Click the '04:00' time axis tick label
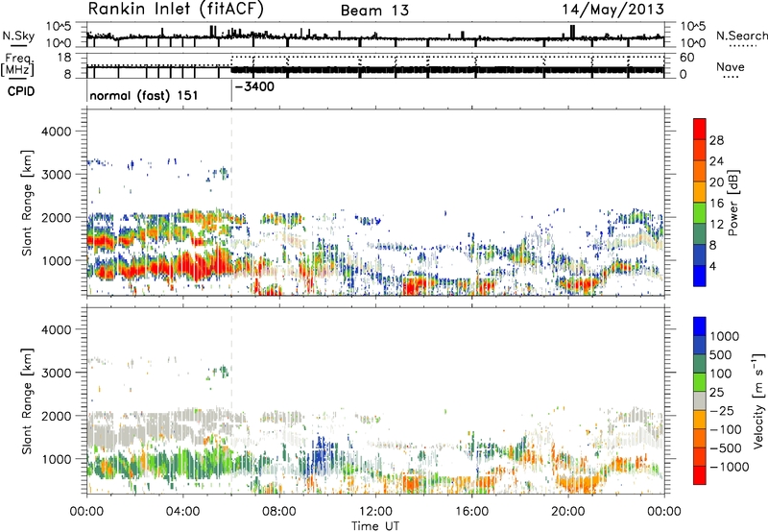Screen dimensions: 768x532 (x=182, y=512)
